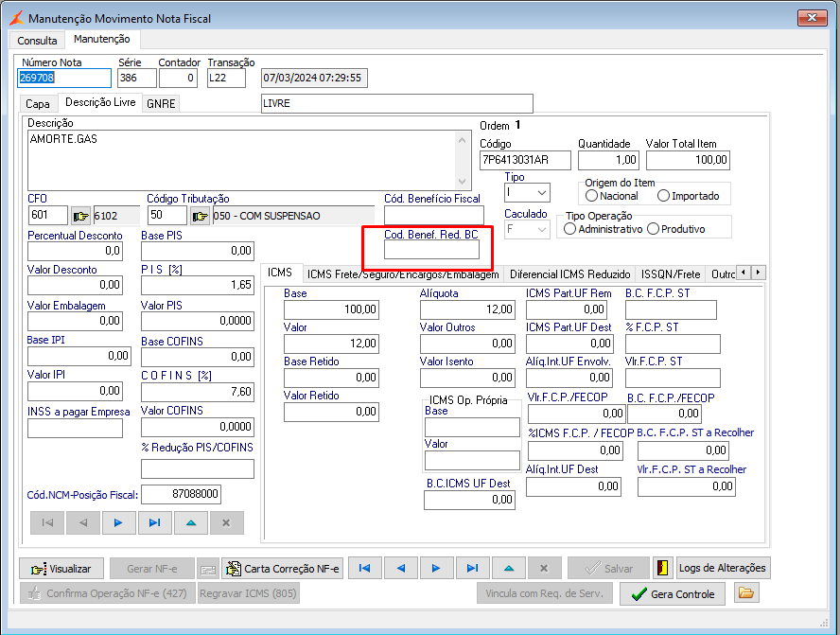The width and height of the screenshot is (840, 635).
Task: Open Logs de Alterações
Action: [x=723, y=568]
